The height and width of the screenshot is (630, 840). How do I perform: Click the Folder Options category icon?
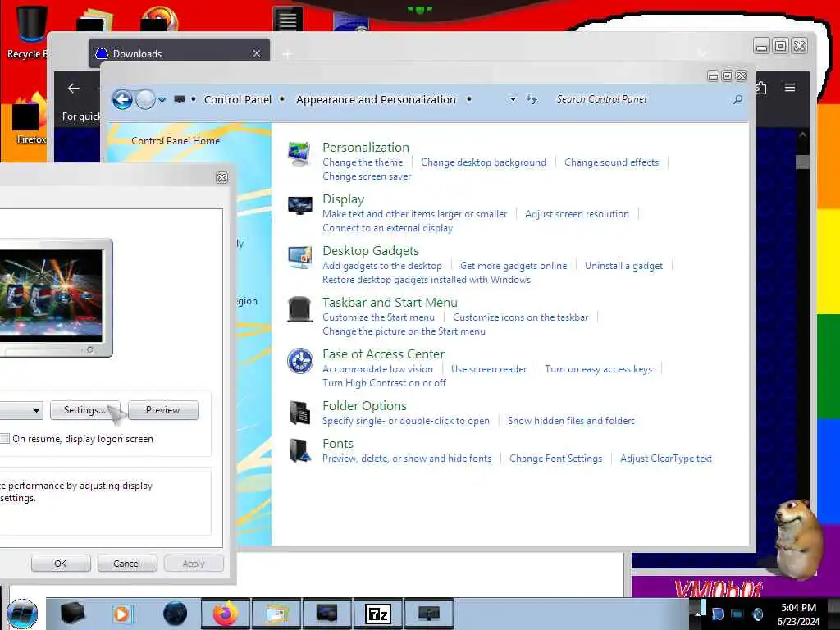pyautogui.click(x=299, y=413)
